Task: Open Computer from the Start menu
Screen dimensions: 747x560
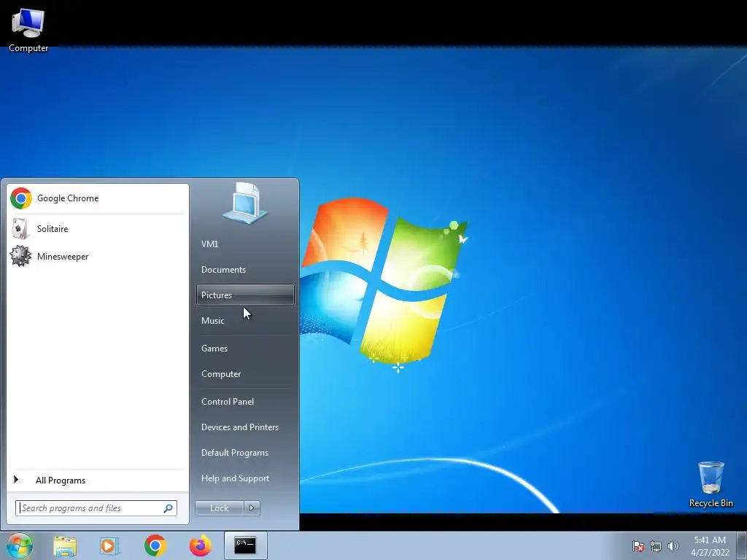Action: [245, 374]
